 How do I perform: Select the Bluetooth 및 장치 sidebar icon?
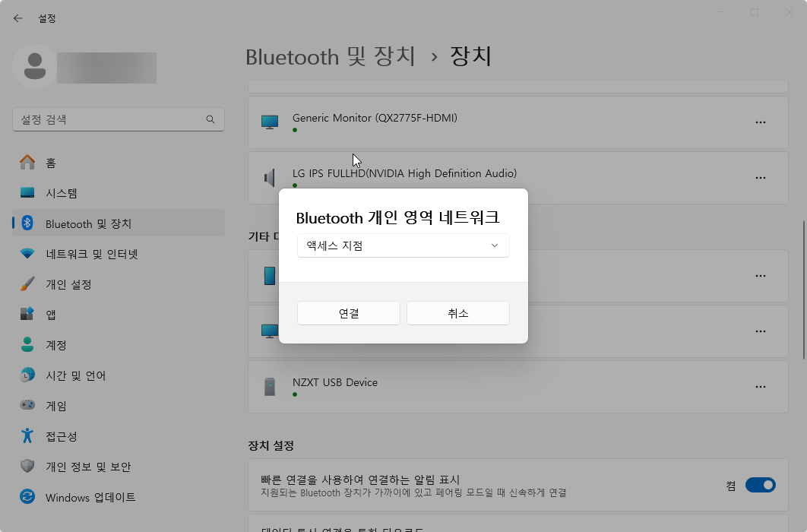click(27, 223)
